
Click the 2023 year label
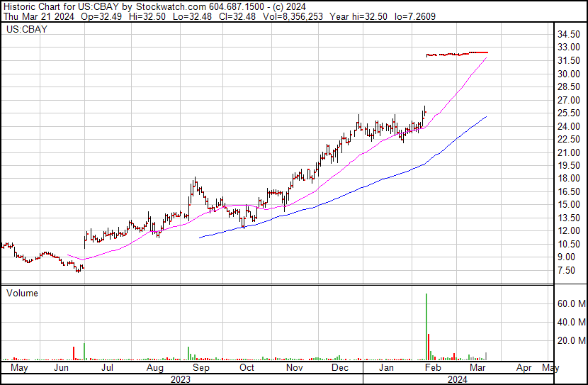pos(181,379)
